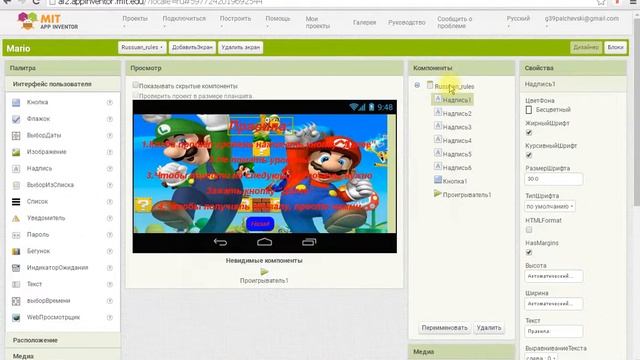This screenshot has height=360, width=640.
Task: Click Удалить экран button
Action: pos(240,48)
